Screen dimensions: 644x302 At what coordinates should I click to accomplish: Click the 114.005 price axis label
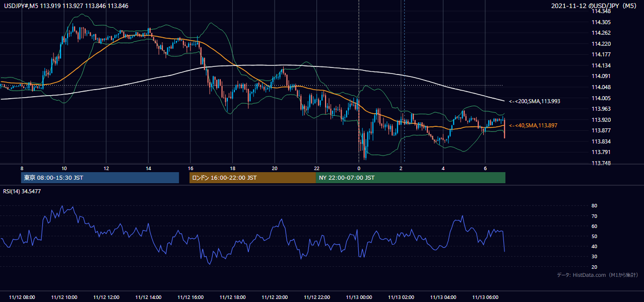[601, 98]
